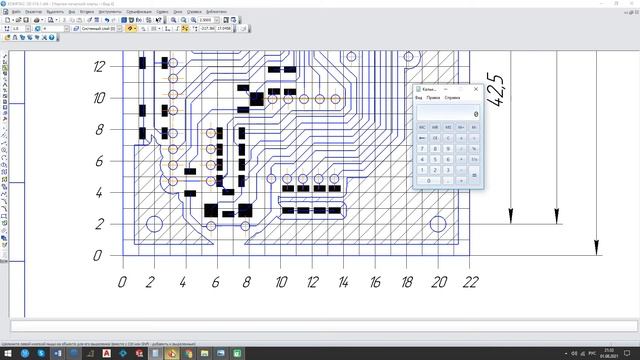Click the yellow icon in third toolbar row
The image size is (640, 360).
point(7,37)
